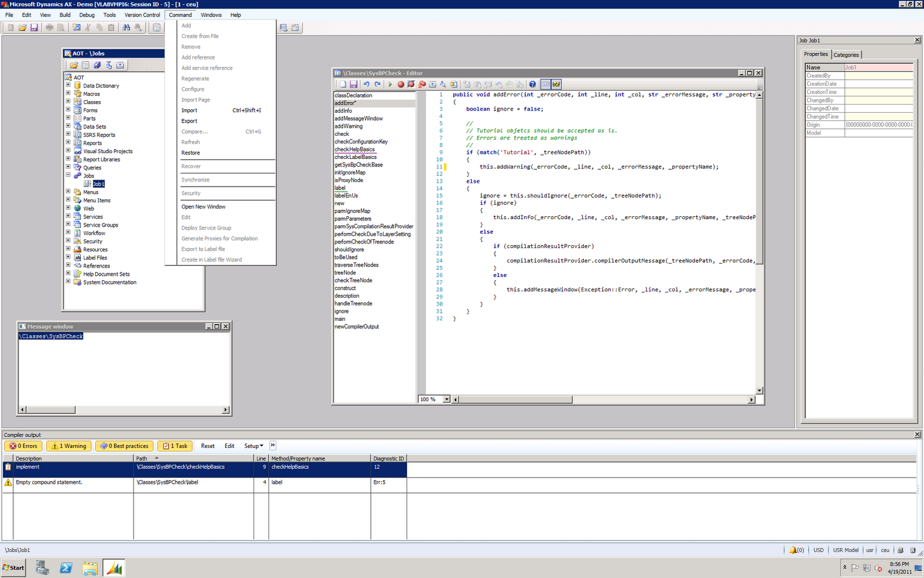Expand the Classes node in the AOT
The image size is (924, 578).
[68, 101]
